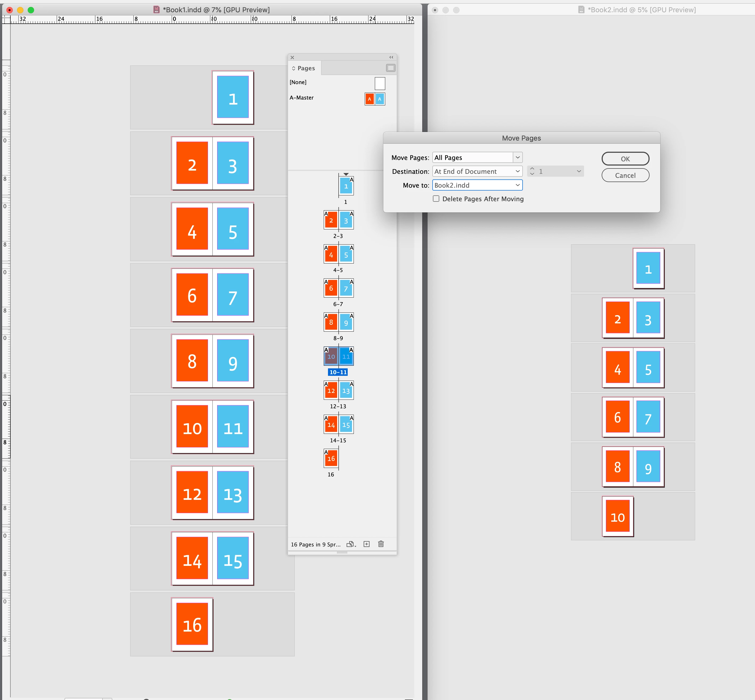
Task: Click the Create New Page icon
Action: pos(366,544)
